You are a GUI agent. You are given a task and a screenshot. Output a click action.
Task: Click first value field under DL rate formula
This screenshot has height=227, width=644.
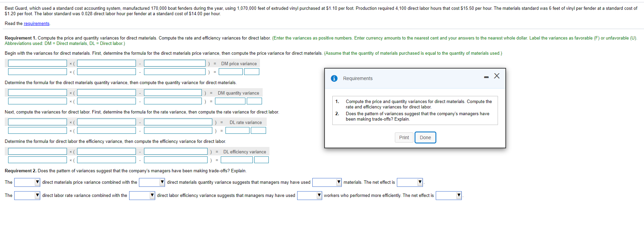coord(38,130)
